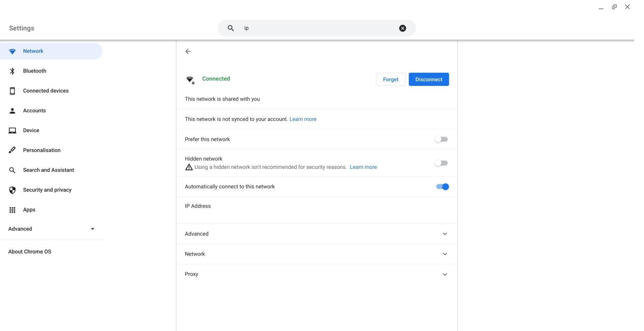Click the Connected devices phone icon
The image size is (644, 331).
pos(12,91)
